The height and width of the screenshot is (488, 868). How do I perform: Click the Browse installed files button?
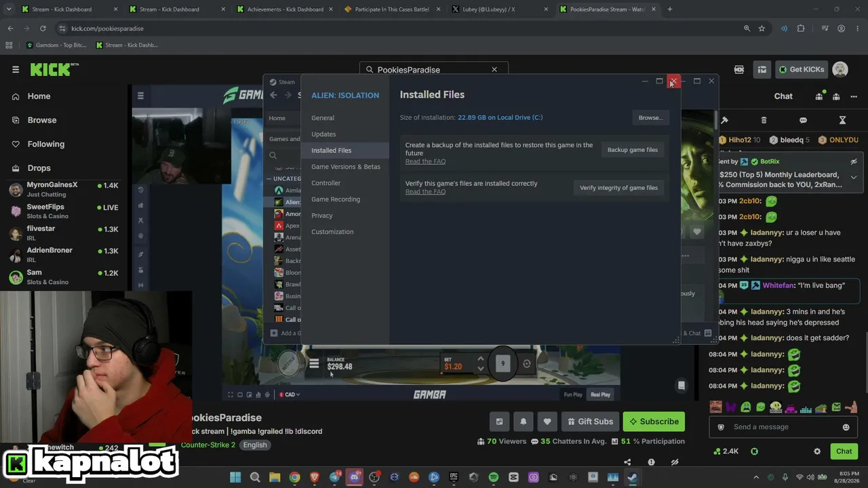(x=650, y=117)
